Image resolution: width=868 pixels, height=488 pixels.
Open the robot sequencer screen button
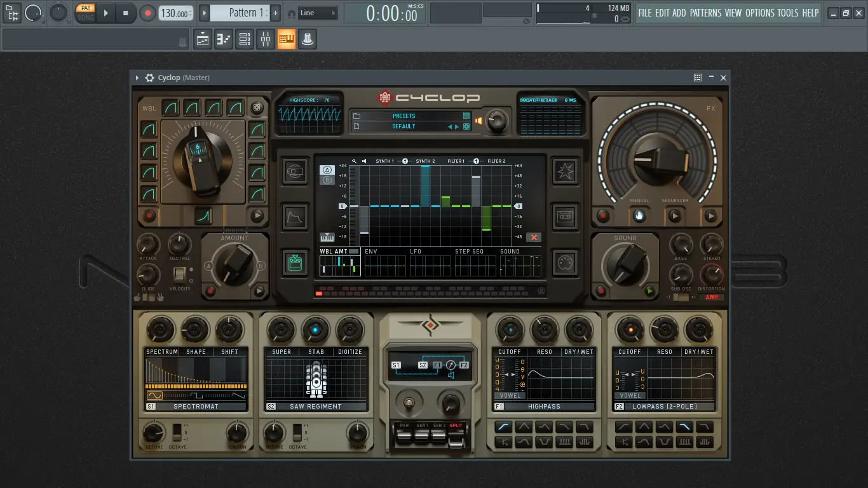pyautogui.click(x=295, y=262)
